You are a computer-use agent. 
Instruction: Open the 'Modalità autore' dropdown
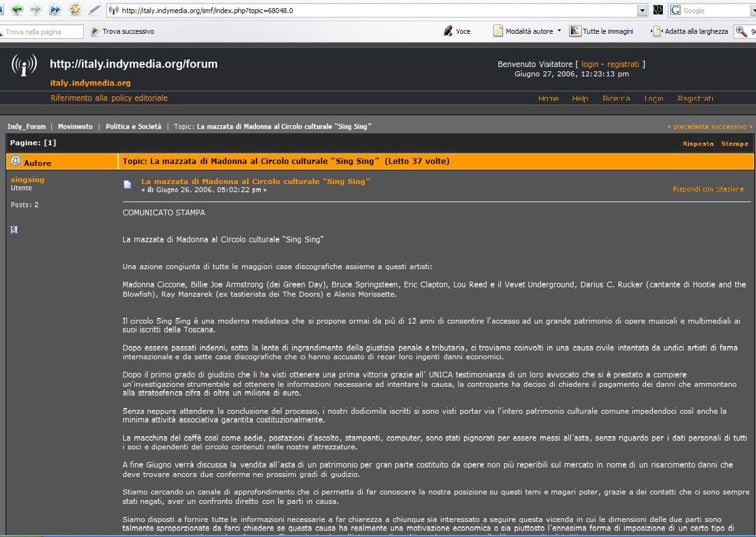(x=559, y=31)
